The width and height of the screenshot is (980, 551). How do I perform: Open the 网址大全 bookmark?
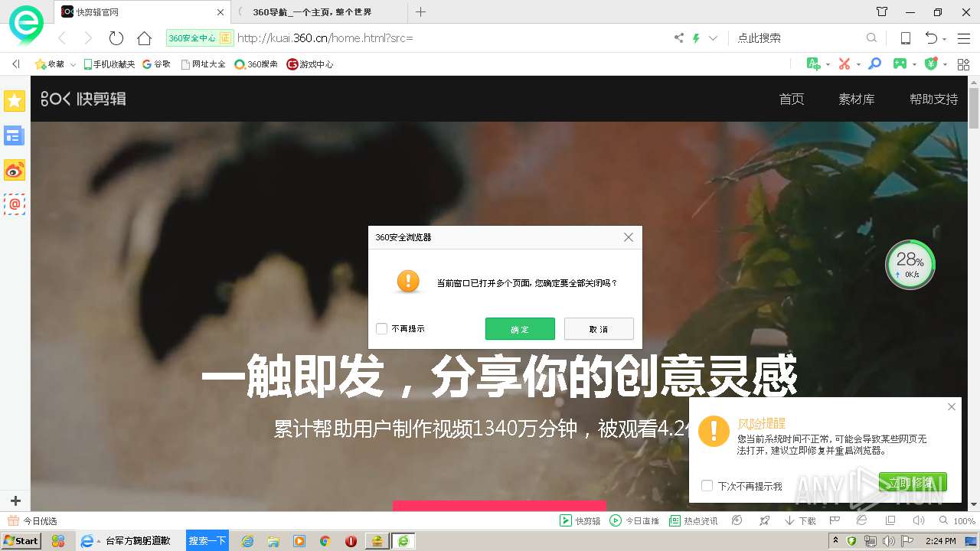(x=203, y=64)
